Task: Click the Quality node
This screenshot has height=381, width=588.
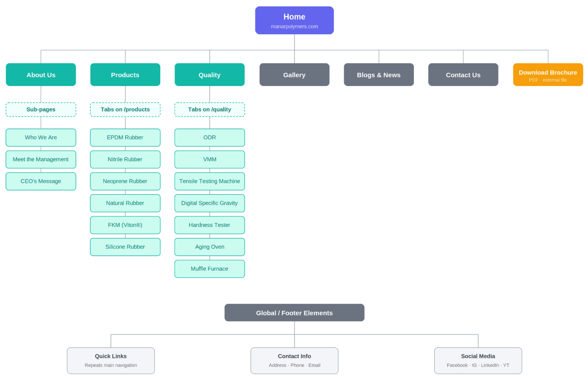Action: (x=210, y=75)
